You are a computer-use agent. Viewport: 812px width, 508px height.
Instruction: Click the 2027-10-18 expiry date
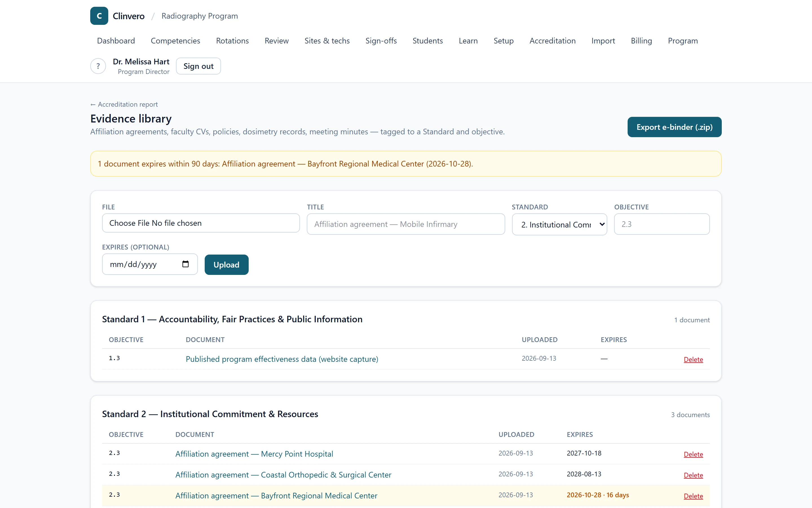pyautogui.click(x=584, y=453)
